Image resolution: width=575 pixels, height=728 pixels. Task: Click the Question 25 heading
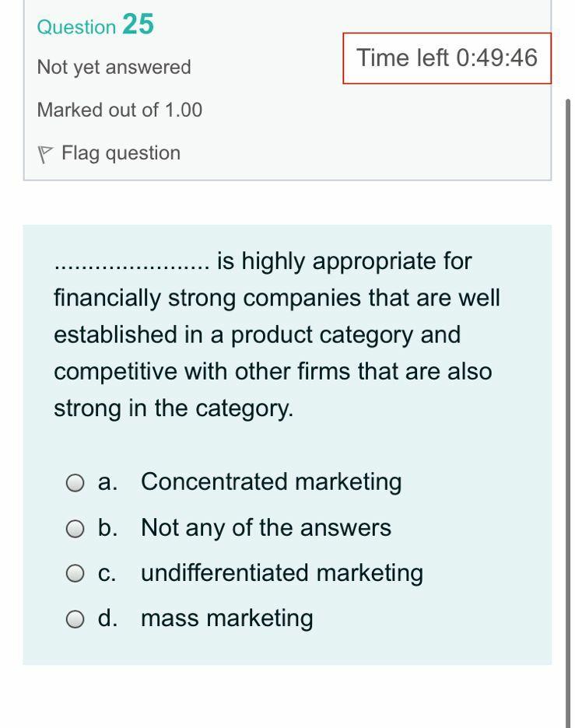(94, 26)
